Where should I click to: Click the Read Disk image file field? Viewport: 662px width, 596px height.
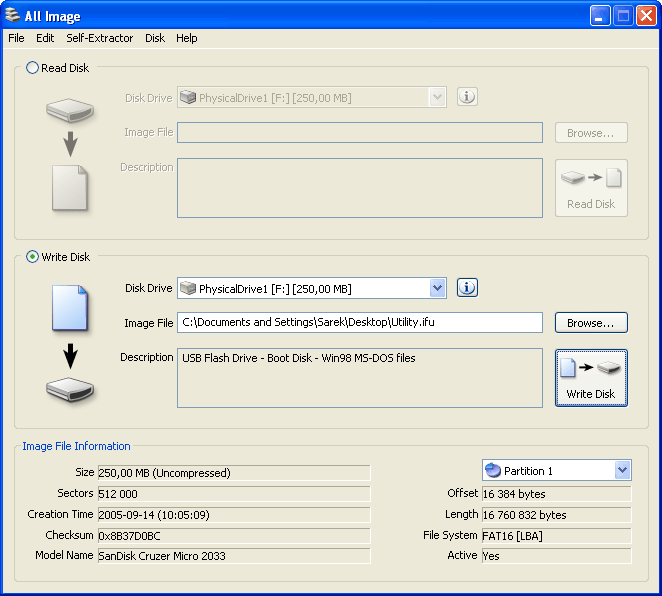[x=360, y=133]
